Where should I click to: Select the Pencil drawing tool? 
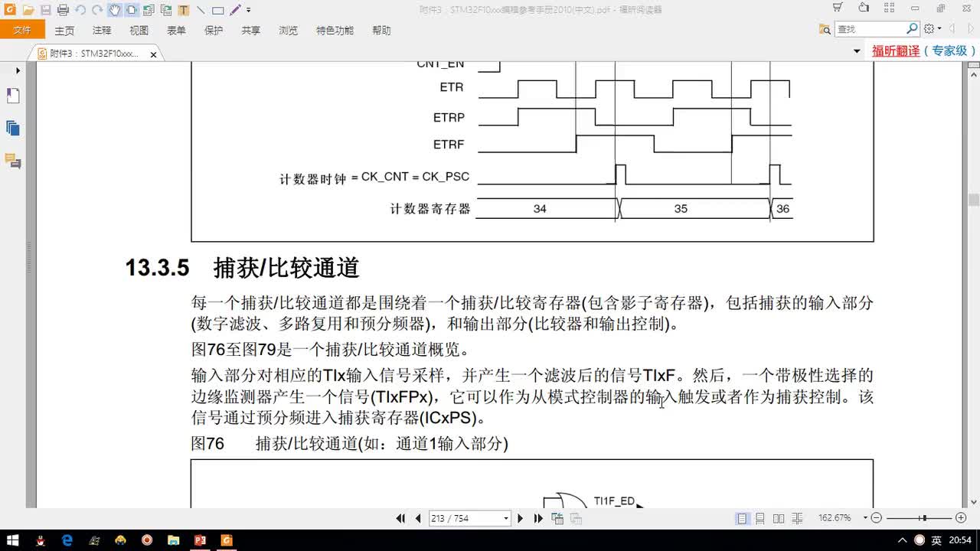(x=235, y=10)
